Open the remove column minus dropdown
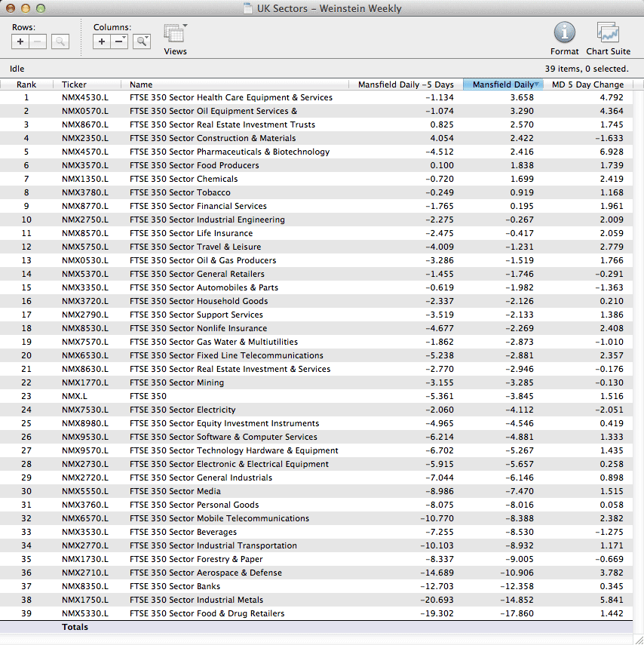644x645 pixels. pyautogui.click(x=119, y=41)
